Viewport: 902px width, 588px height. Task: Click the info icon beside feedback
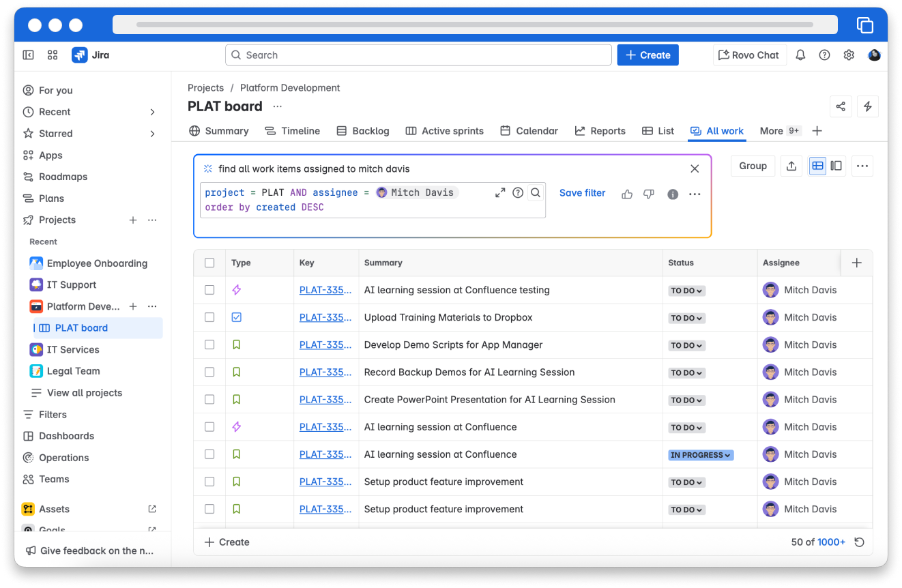point(673,194)
